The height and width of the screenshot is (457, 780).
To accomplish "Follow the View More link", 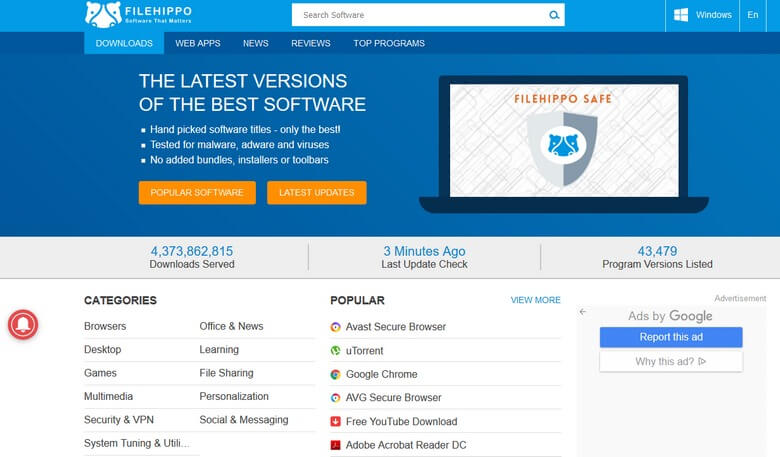I will click(535, 300).
